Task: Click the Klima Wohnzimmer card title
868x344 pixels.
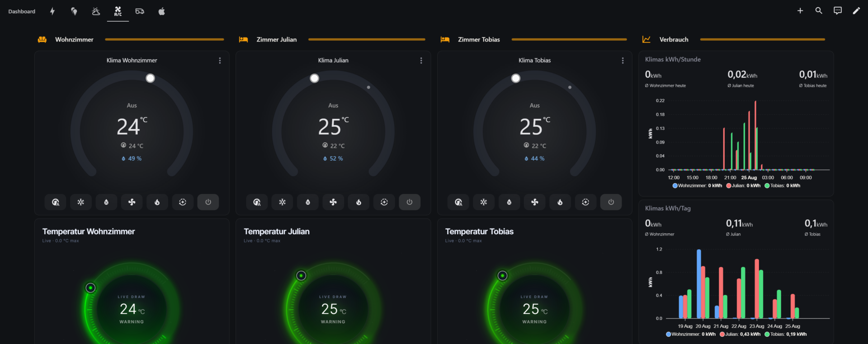Action: point(132,60)
